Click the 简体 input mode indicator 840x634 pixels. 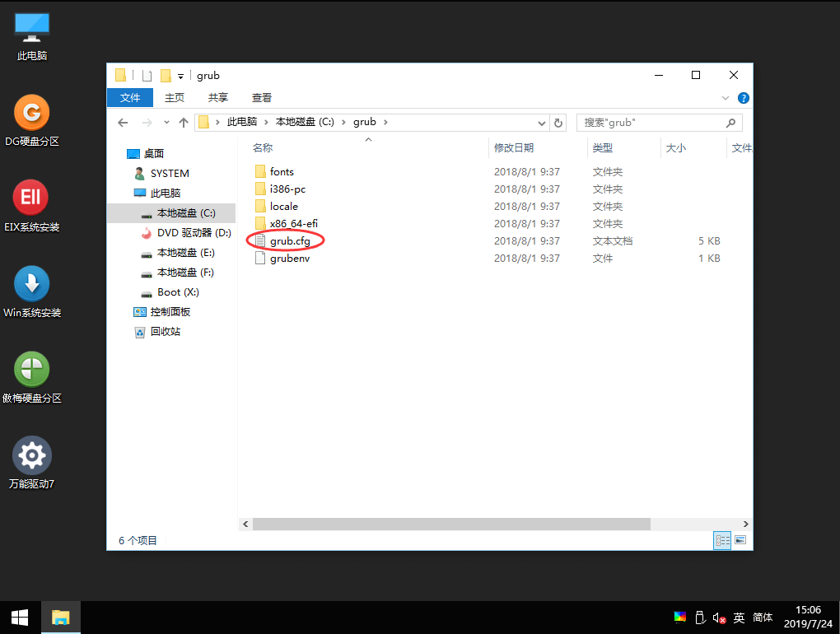coord(763,618)
